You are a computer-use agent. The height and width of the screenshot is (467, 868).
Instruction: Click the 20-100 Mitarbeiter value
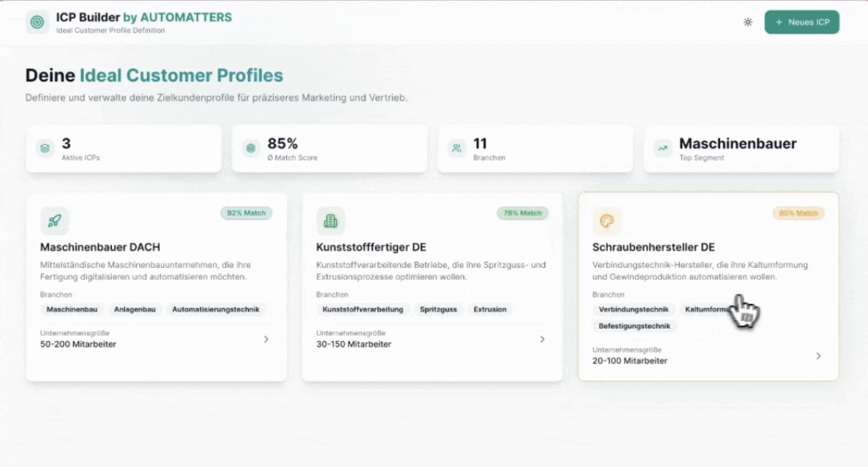630,361
